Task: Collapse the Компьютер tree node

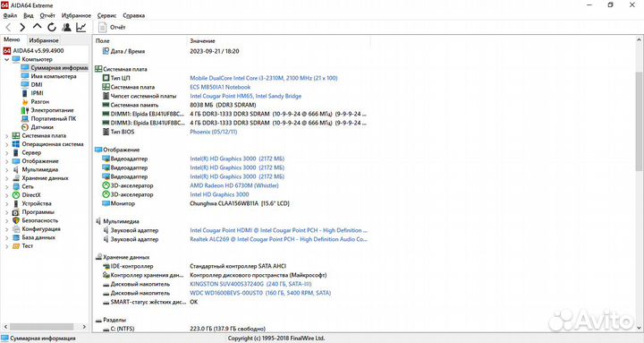Action: pyautogui.click(x=6, y=60)
